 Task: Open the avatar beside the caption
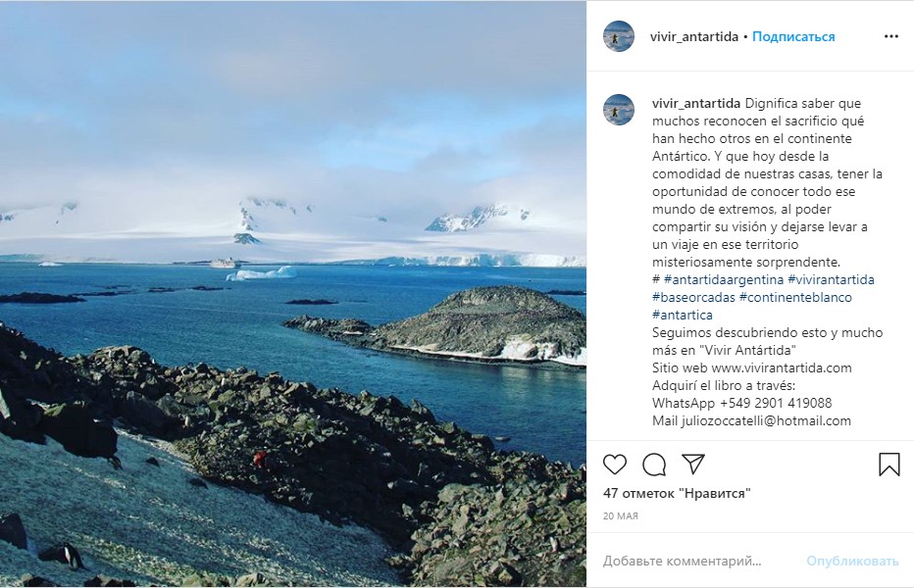click(619, 110)
